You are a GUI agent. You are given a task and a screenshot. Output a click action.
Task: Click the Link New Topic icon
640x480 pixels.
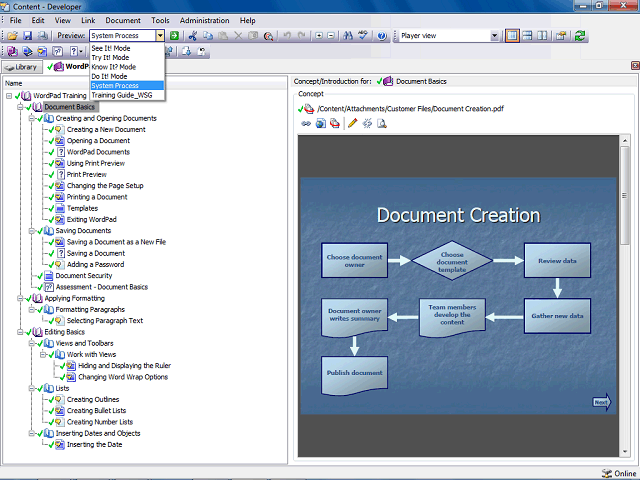coord(42,51)
